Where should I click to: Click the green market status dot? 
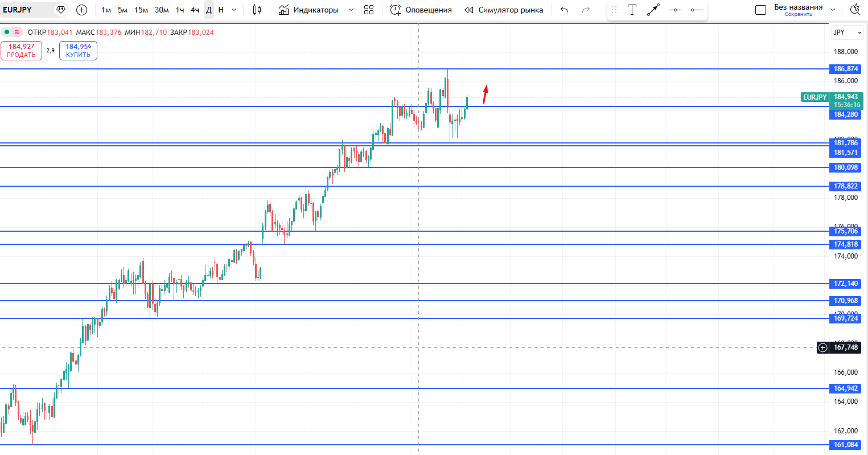coord(7,32)
